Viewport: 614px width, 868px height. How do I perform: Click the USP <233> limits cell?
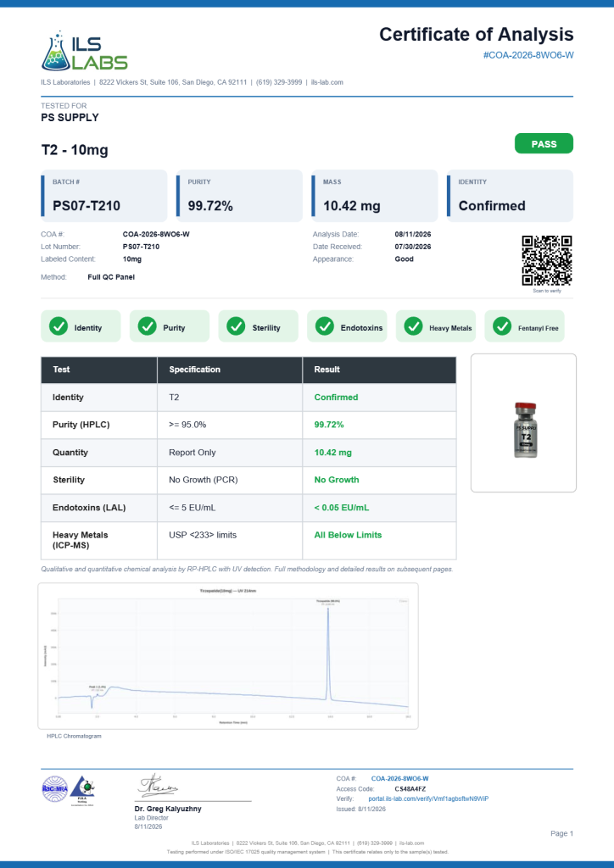click(230, 540)
